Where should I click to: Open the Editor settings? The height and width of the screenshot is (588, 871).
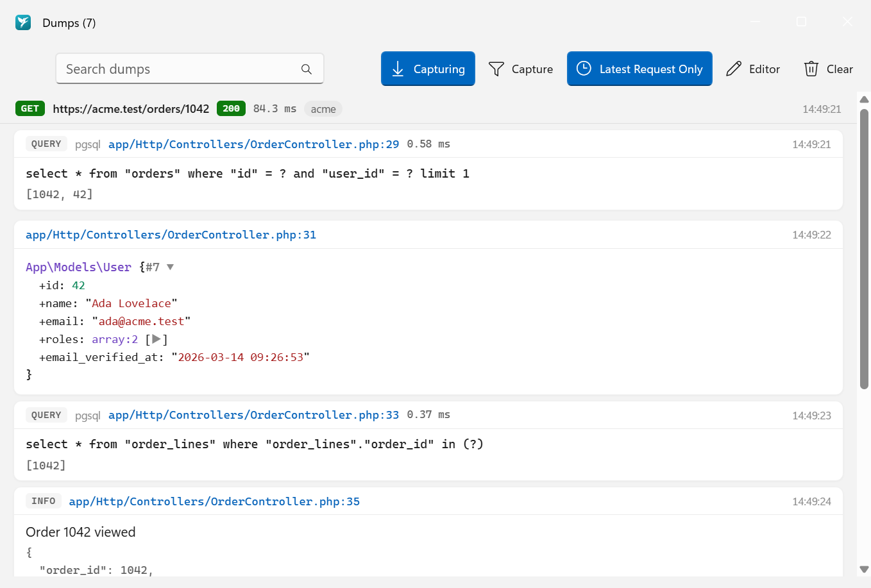(753, 69)
